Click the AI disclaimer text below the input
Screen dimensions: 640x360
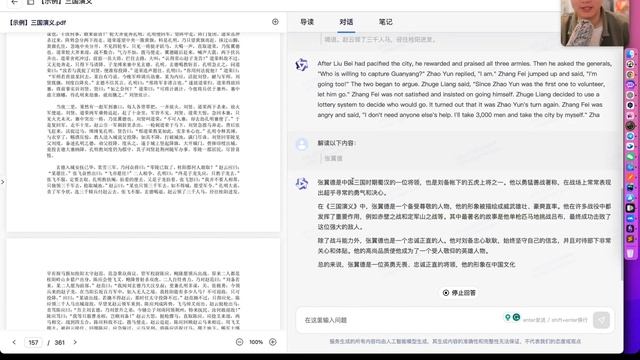pos(455,341)
